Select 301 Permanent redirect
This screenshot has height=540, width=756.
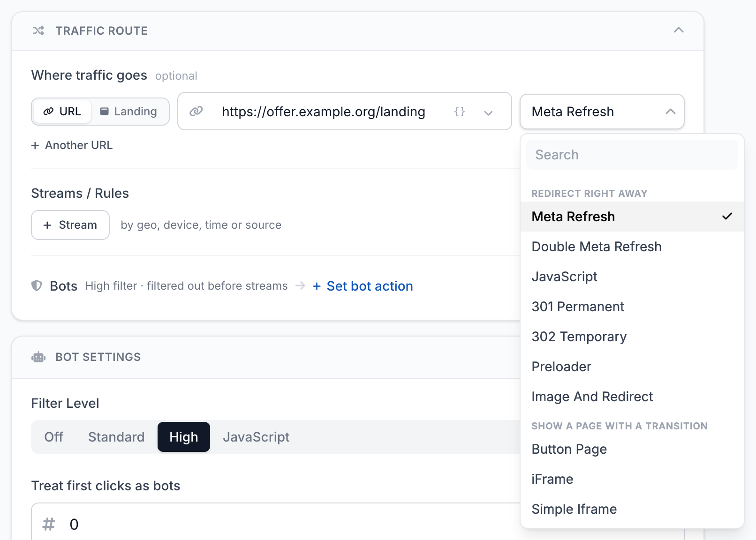click(632, 307)
